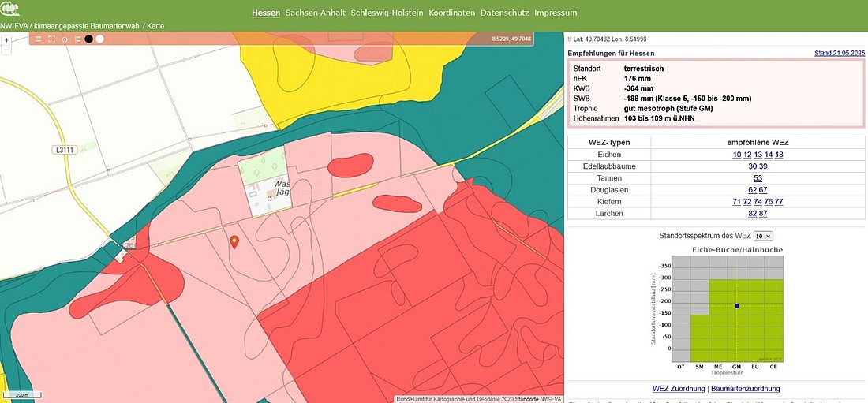Click the locate position target icon
This screenshot has height=403, width=868.
64,39
